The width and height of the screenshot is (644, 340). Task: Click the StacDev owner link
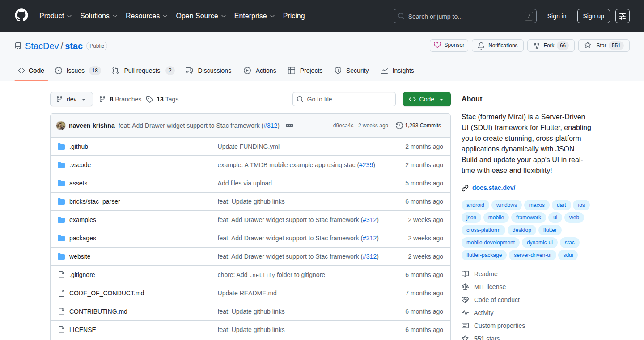click(42, 46)
